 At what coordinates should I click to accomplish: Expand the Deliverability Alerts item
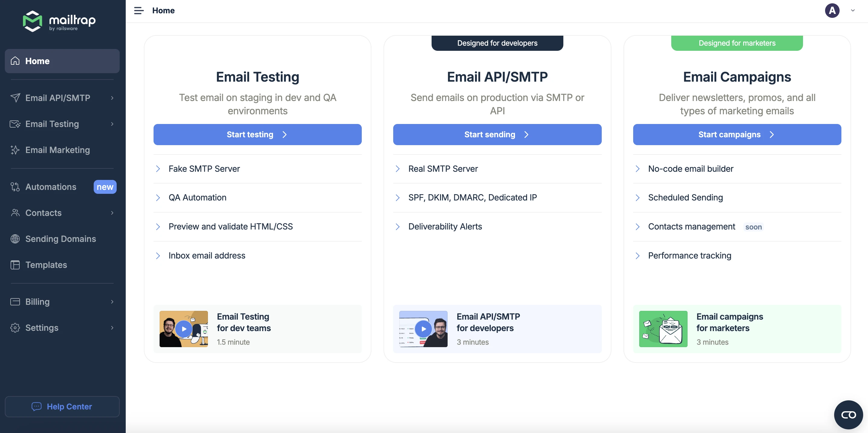click(445, 226)
